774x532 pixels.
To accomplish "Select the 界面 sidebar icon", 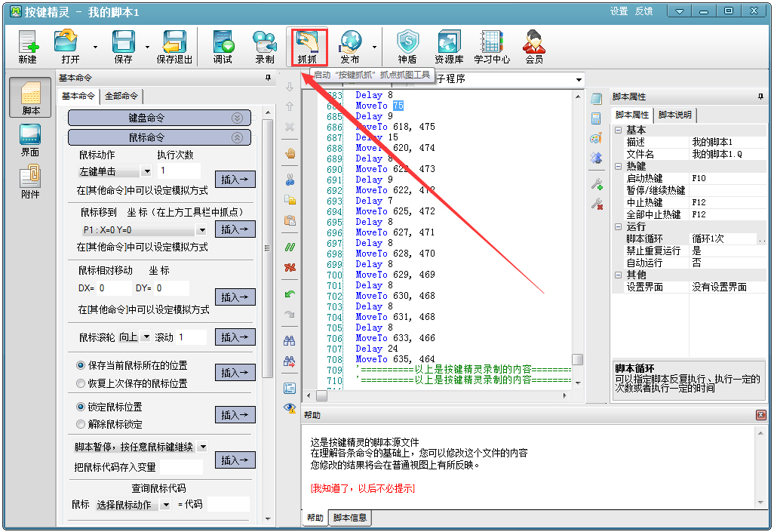I will pyautogui.click(x=30, y=140).
